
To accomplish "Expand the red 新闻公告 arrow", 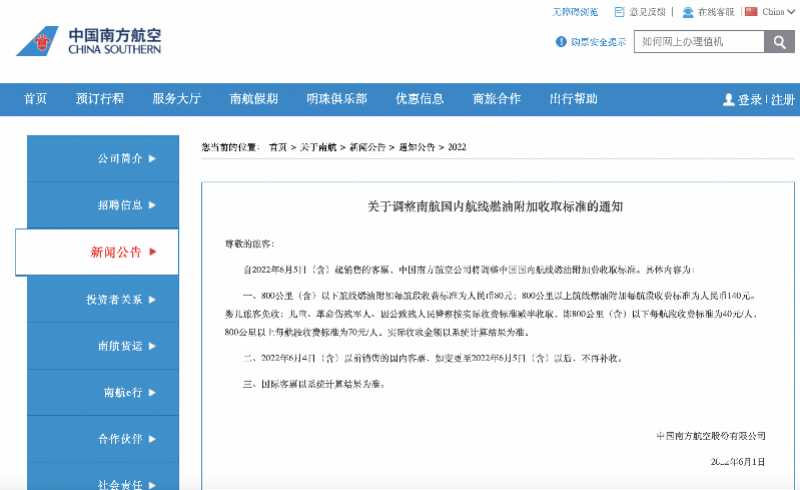I will tap(153, 252).
